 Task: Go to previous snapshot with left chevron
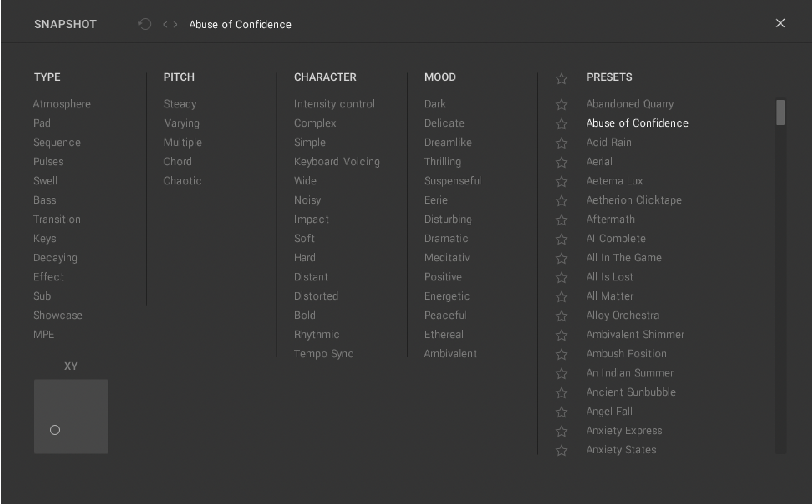click(165, 24)
